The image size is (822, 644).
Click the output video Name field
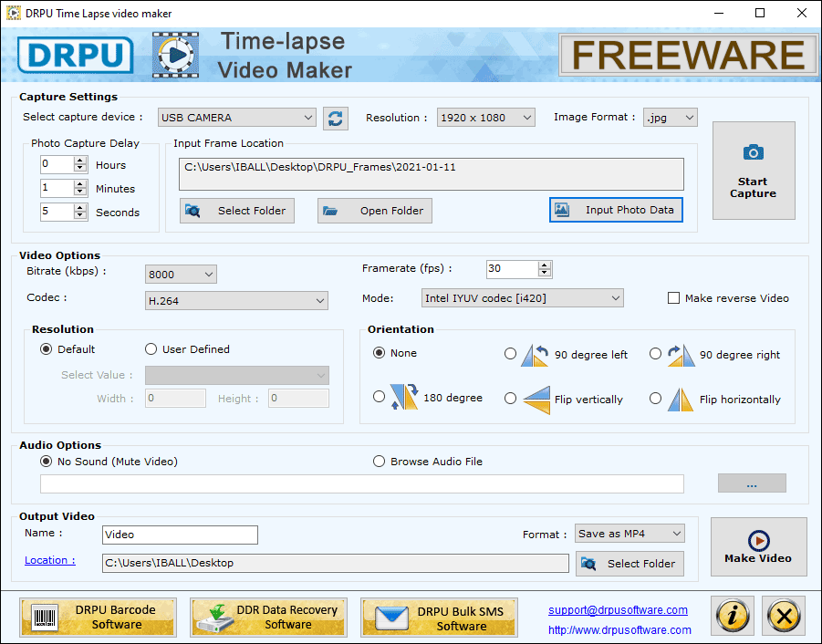(180, 535)
